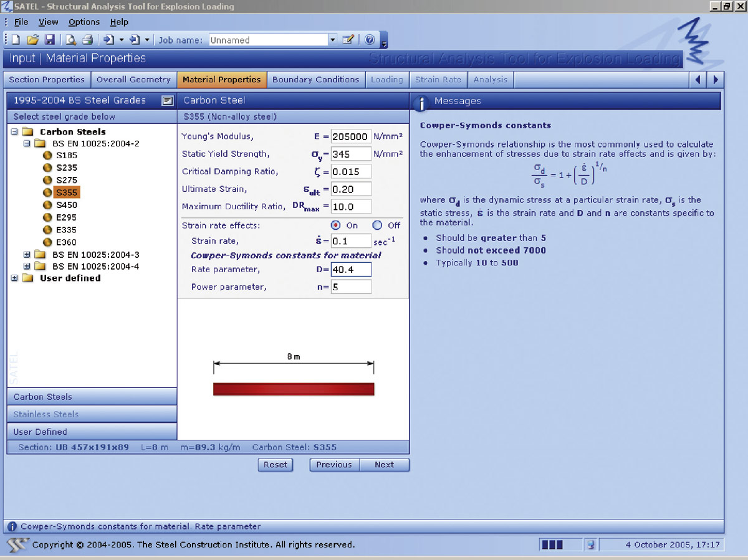Open a job with the folder icon
This screenshot has width=748, height=560.
pyautogui.click(x=32, y=40)
